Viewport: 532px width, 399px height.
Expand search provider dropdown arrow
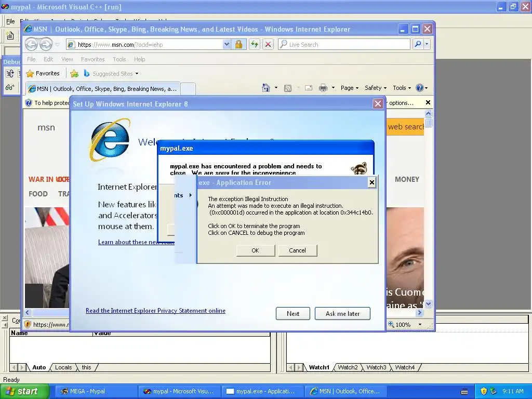pos(427,44)
